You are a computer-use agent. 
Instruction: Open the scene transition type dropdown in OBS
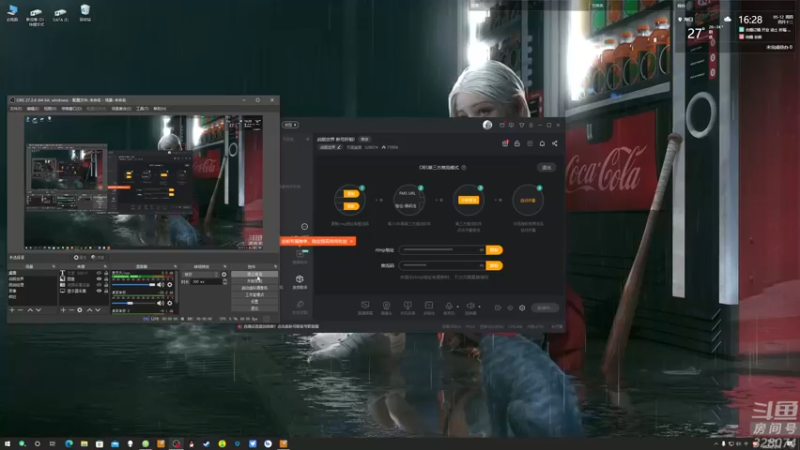(202, 274)
